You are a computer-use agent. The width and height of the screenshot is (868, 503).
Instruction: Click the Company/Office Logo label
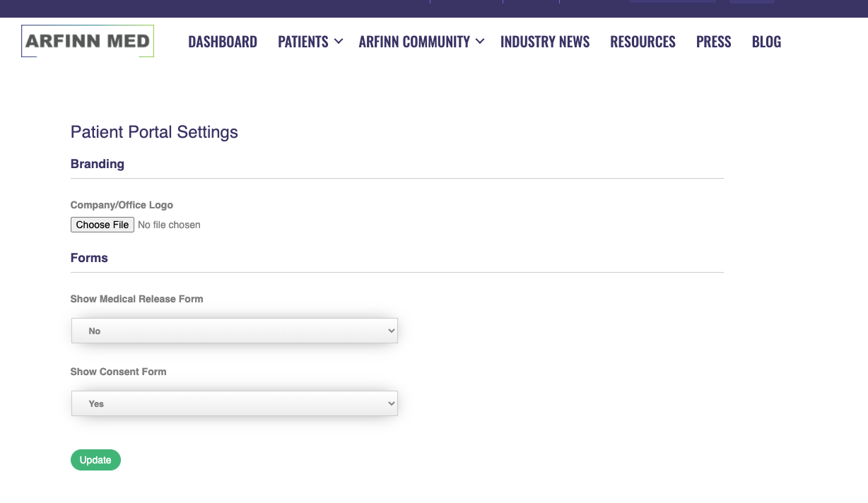tap(122, 205)
